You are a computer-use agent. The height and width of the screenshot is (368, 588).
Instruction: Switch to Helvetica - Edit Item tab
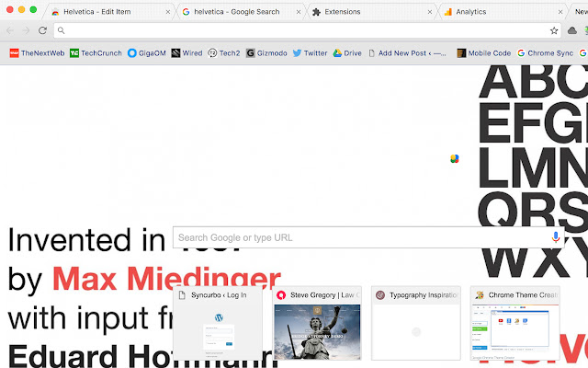(110, 12)
